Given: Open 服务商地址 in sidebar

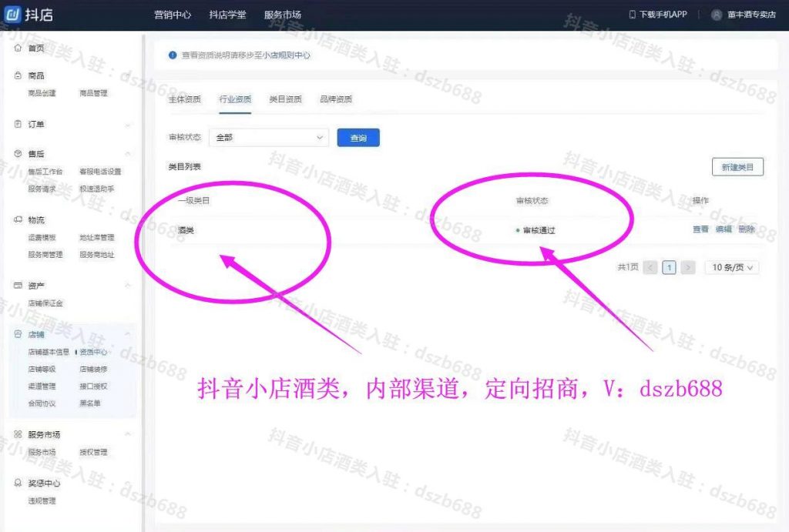Looking at the screenshot, I should (96, 254).
